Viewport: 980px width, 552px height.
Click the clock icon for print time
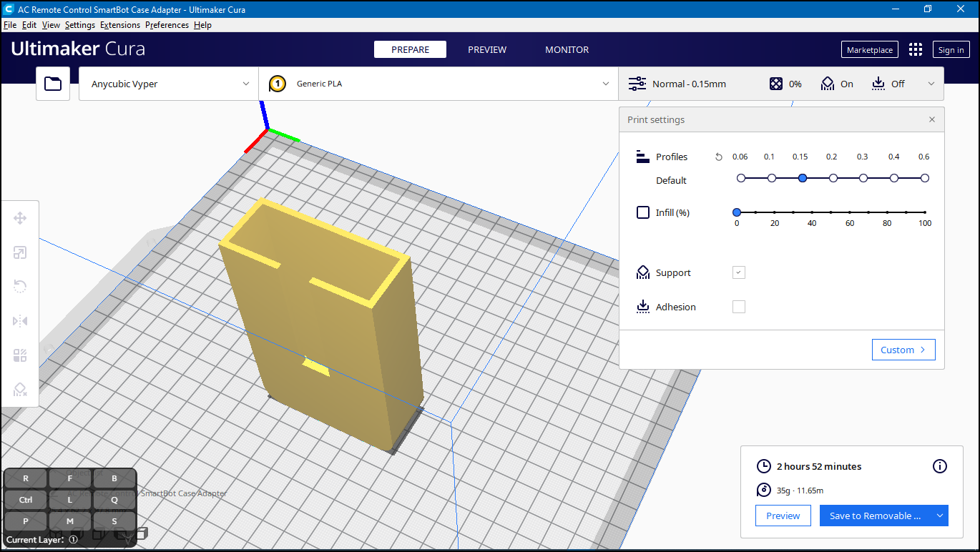pos(764,466)
